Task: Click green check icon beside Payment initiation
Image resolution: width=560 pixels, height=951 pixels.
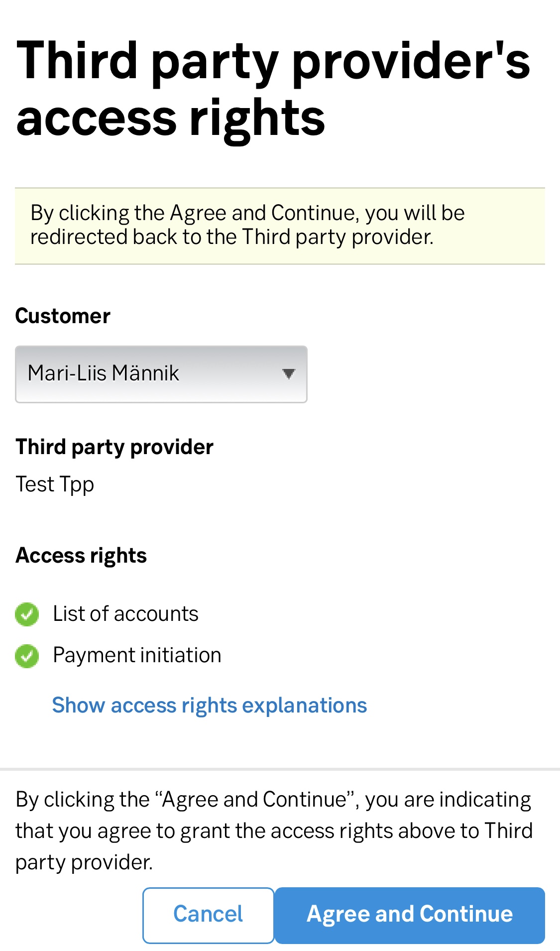Action: pos(27,656)
